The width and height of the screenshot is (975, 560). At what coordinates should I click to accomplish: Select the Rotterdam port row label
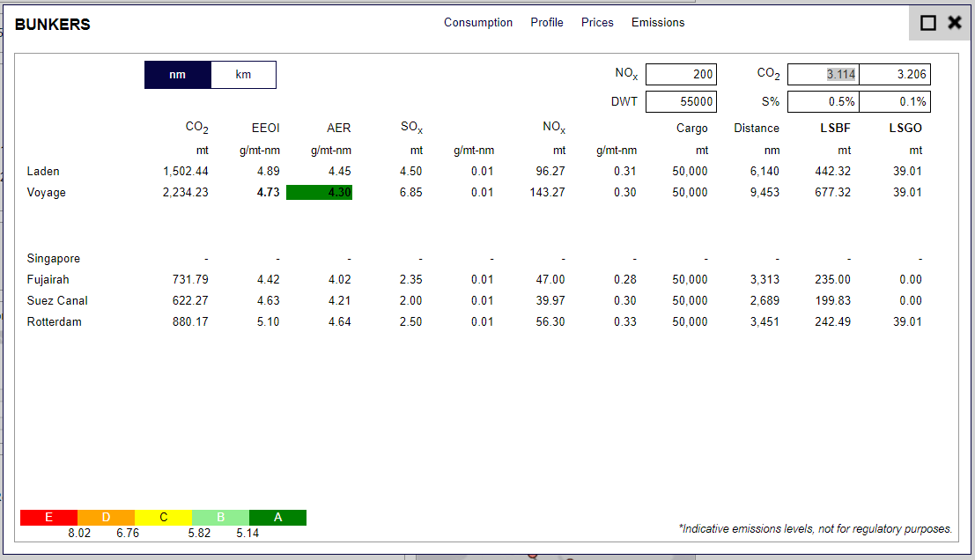pyautogui.click(x=55, y=322)
